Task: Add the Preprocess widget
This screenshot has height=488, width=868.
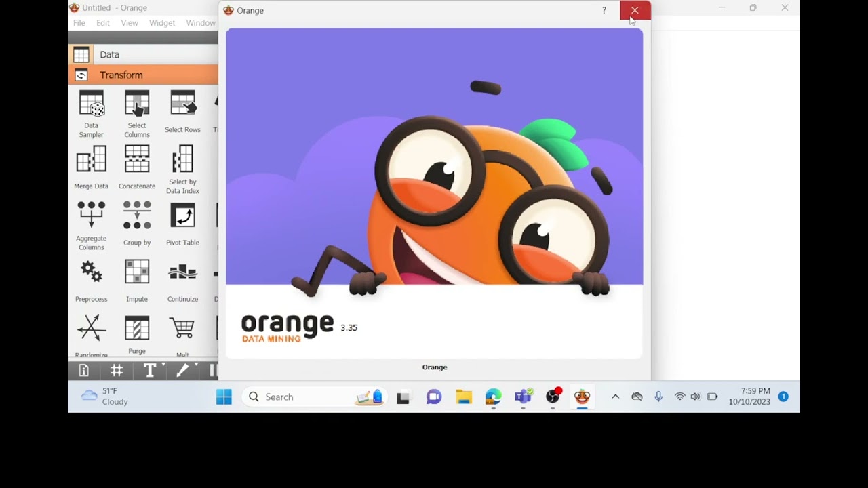Action: pyautogui.click(x=91, y=281)
